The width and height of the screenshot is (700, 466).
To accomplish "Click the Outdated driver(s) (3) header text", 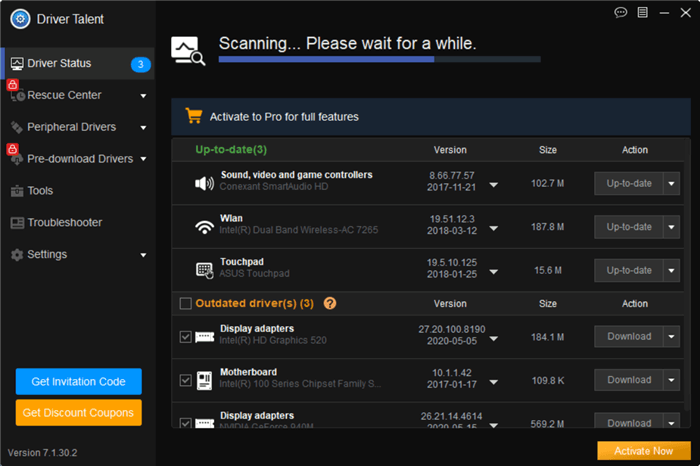I will click(x=254, y=304).
